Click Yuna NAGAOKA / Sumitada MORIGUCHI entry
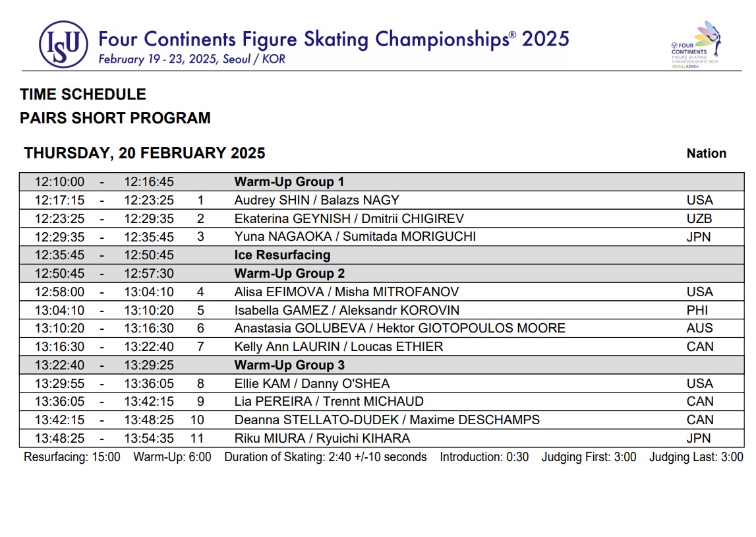 (355, 237)
